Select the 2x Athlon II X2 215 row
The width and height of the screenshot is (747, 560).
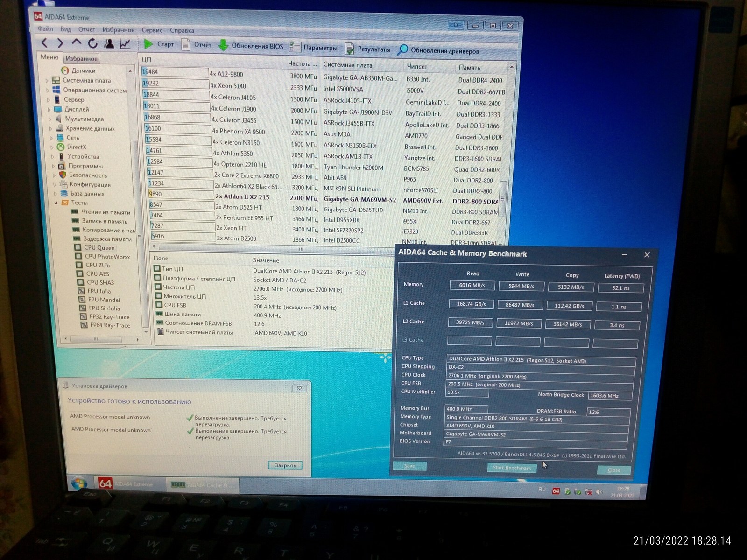[x=324, y=198]
